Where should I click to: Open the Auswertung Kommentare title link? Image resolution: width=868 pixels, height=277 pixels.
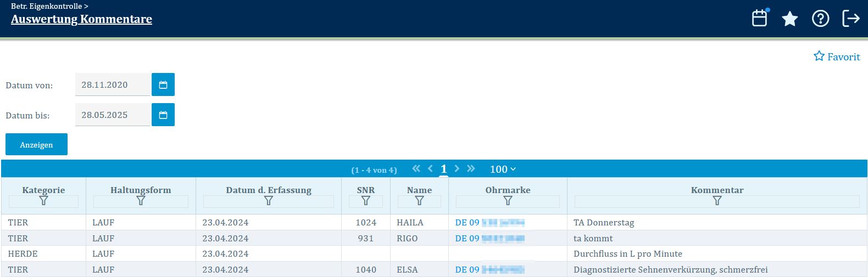pos(81,19)
